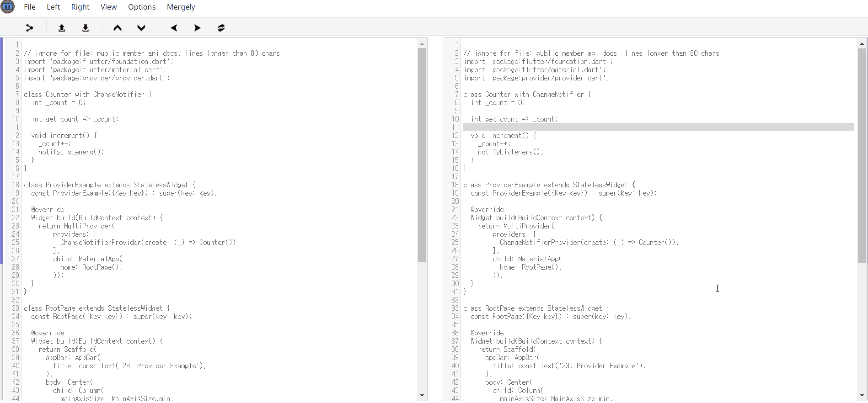868x403 pixels.
Task: Click "import 'package:flutter/material.dart';" in right pane
Action: (535, 69)
